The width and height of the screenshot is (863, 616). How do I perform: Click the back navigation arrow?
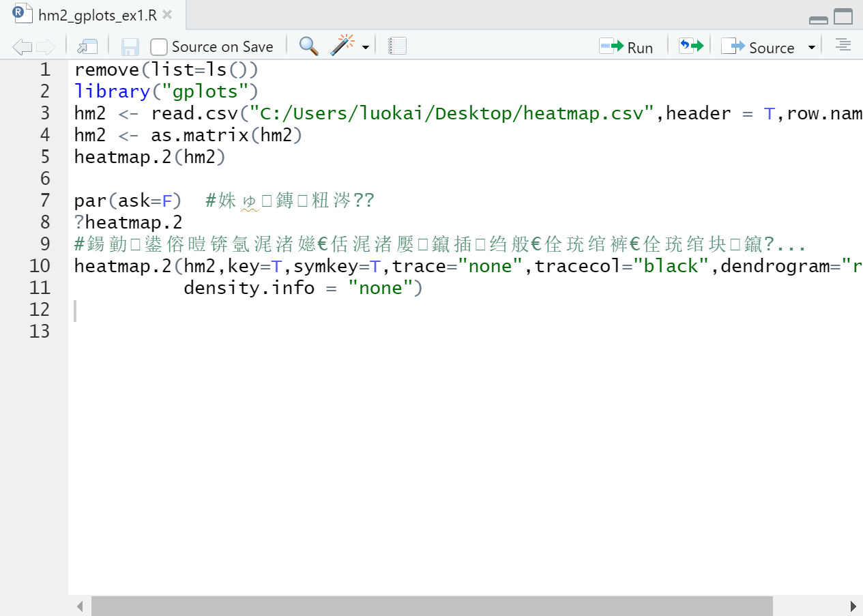[x=20, y=46]
